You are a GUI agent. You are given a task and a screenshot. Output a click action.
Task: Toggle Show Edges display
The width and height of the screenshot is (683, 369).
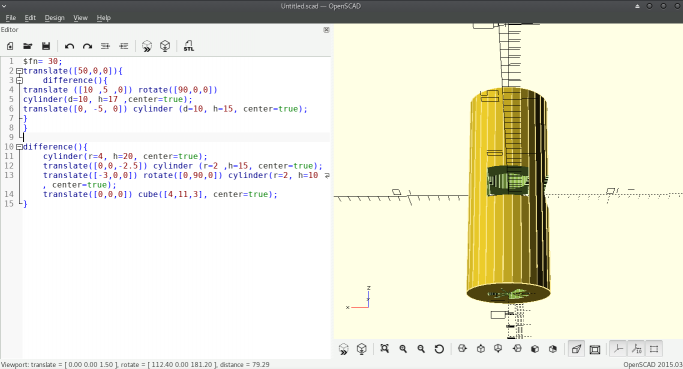point(654,349)
